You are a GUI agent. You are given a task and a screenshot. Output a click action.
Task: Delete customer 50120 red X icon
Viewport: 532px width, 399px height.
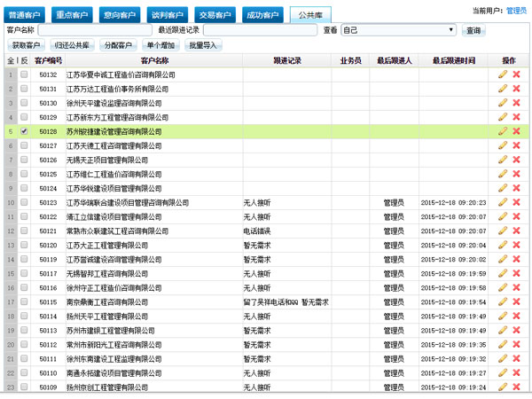pyautogui.click(x=516, y=245)
